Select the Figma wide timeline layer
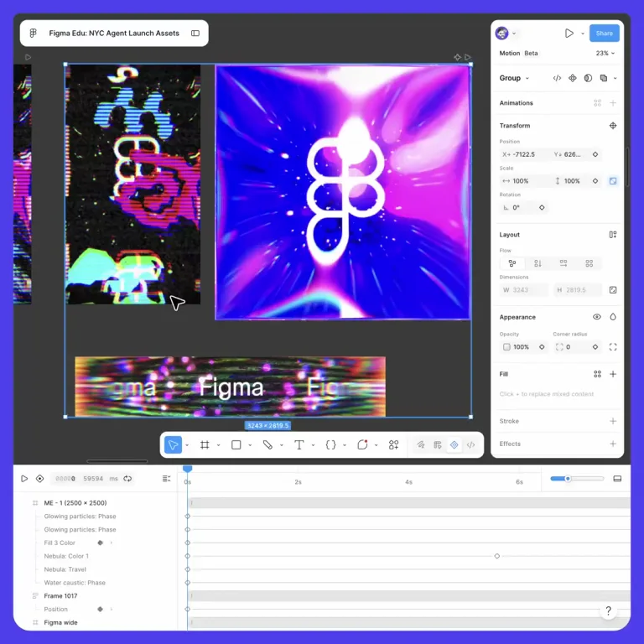The height and width of the screenshot is (644, 644). (60, 622)
